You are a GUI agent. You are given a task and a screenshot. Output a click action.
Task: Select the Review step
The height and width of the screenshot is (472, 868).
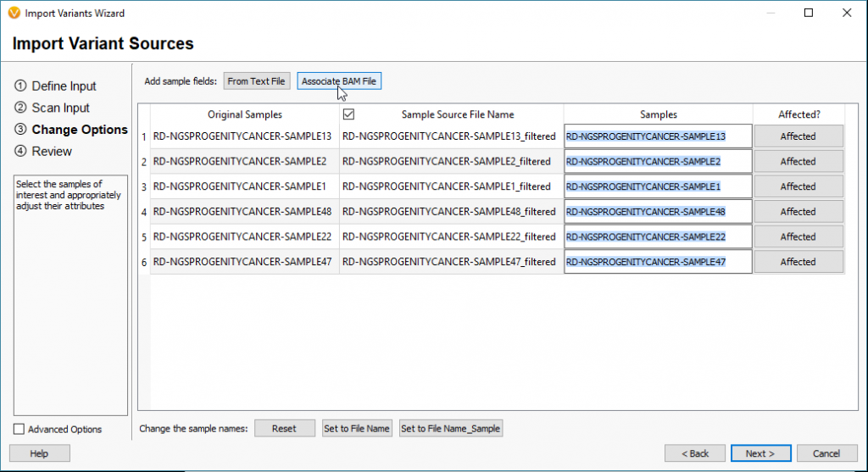coord(43,151)
